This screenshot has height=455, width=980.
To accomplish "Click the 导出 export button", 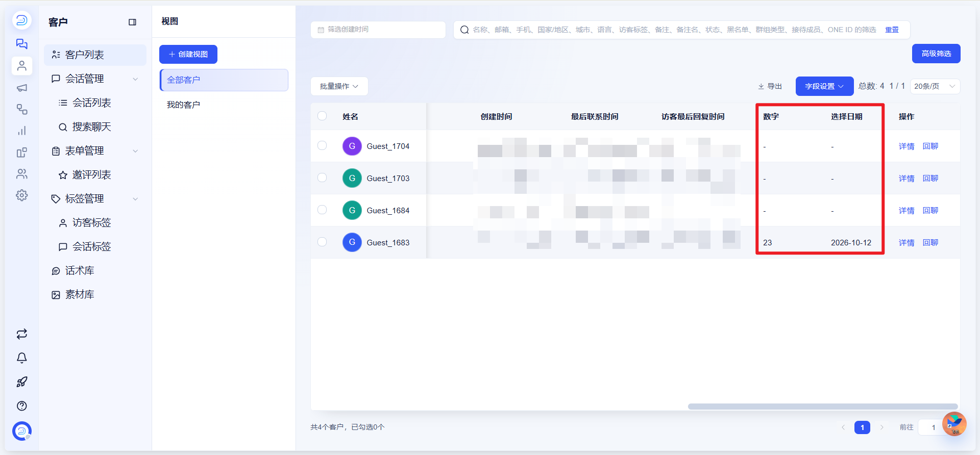I will point(770,86).
